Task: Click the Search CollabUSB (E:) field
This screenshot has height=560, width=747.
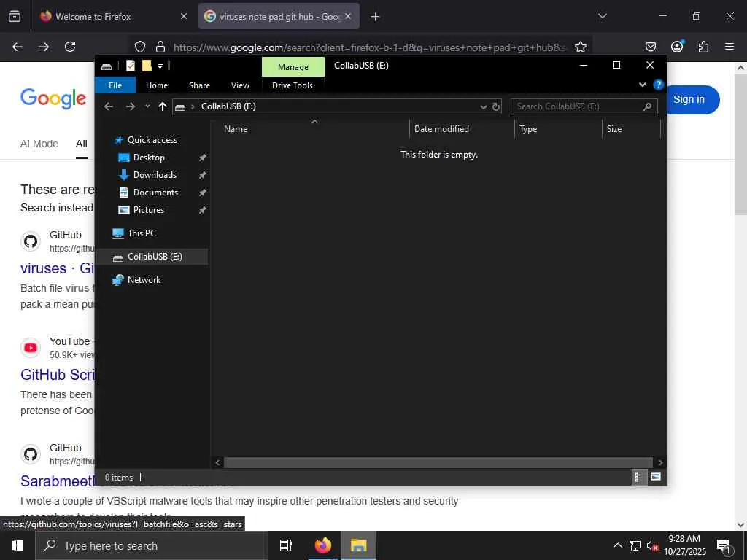Action: 584,106
